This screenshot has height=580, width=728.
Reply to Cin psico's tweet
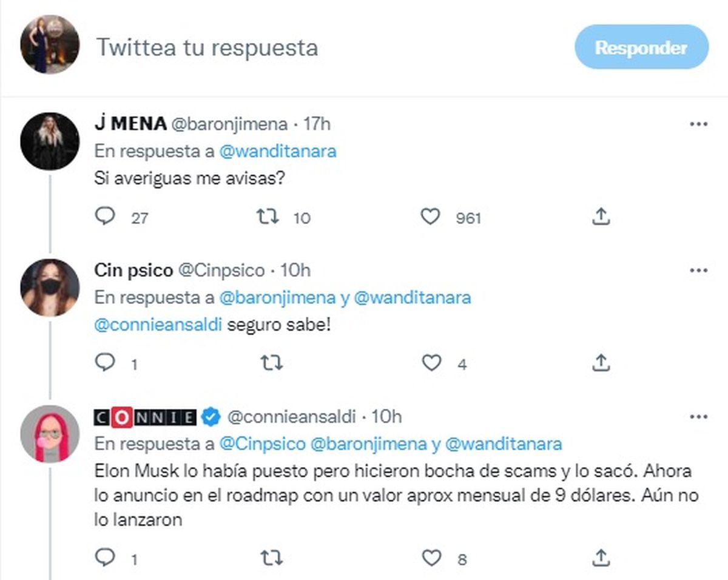(x=106, y=363)
